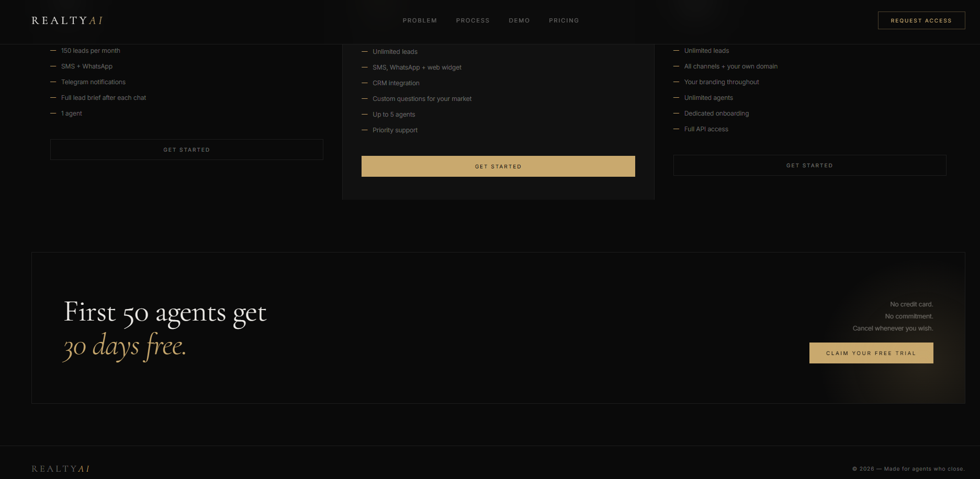Click 'Dedicated onboarding' list item
980x479 pixels.
click(x=716, y=113)
